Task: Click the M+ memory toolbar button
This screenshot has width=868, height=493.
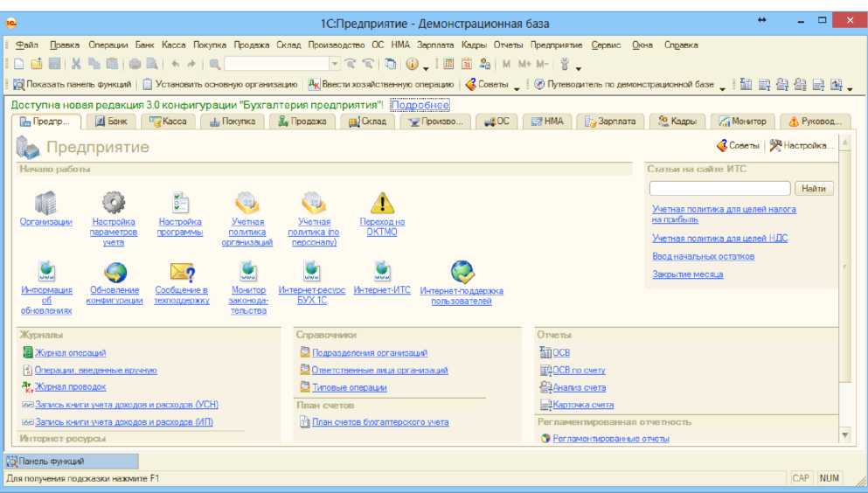Action: (524, 64)
